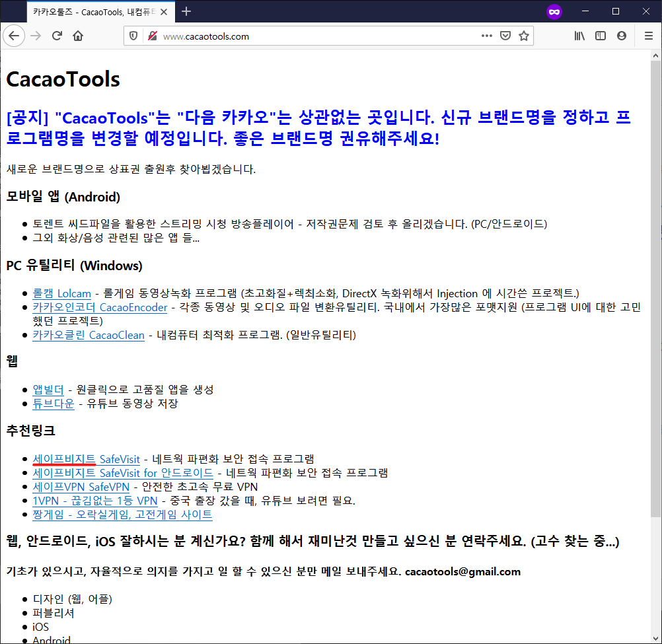The image size is (662, 644).
Task: Click the 모바일 앱 (Android) heading
Action: 63,197
